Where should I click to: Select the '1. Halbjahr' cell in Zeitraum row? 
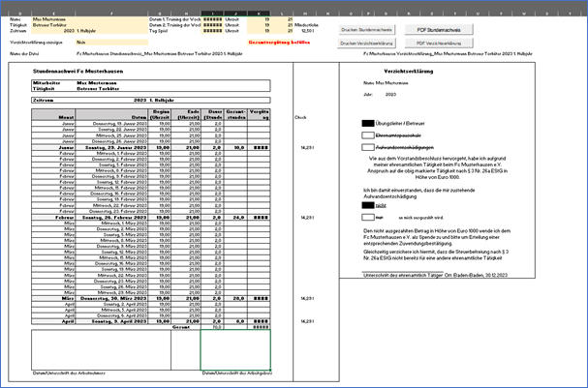click(x=111, y=31)
